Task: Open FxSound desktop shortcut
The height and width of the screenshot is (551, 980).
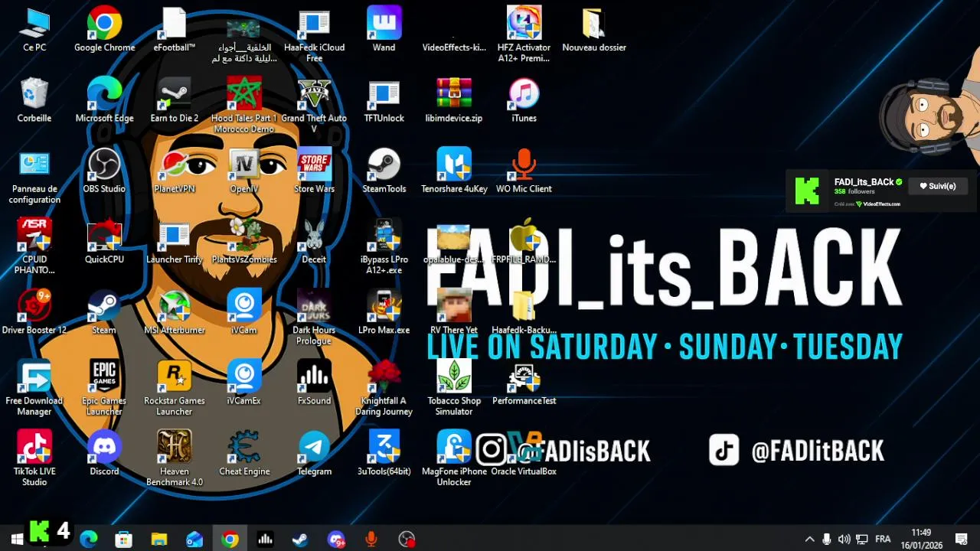Action: pyautogui.click(x=314, y=383)
